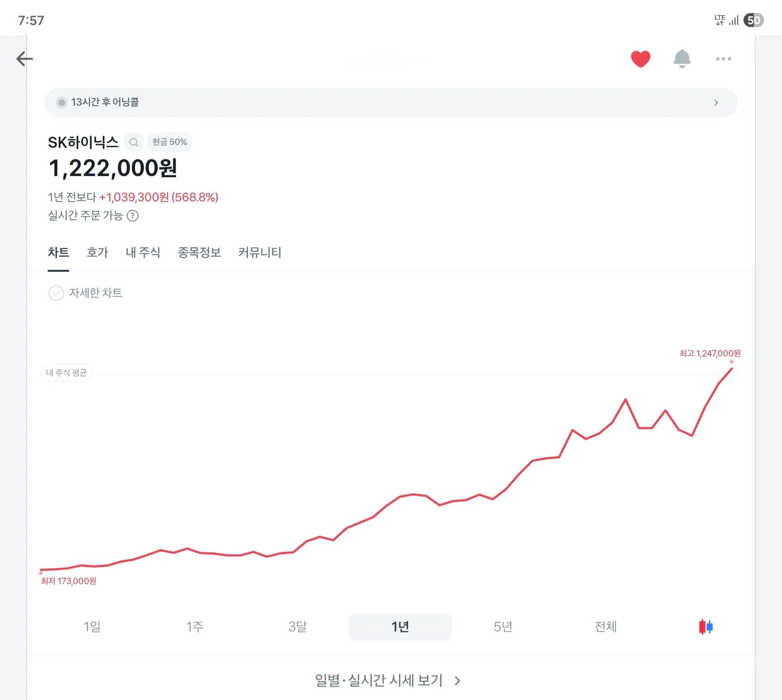Image resolution: width=782 pixels, height=700 pixels.
Task: Open help for 실시간 주문 가능
Action: (134, 216)
